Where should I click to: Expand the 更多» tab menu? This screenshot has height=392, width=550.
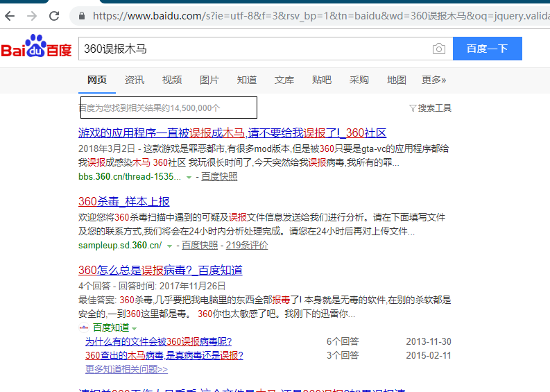(x=434, y=80)
